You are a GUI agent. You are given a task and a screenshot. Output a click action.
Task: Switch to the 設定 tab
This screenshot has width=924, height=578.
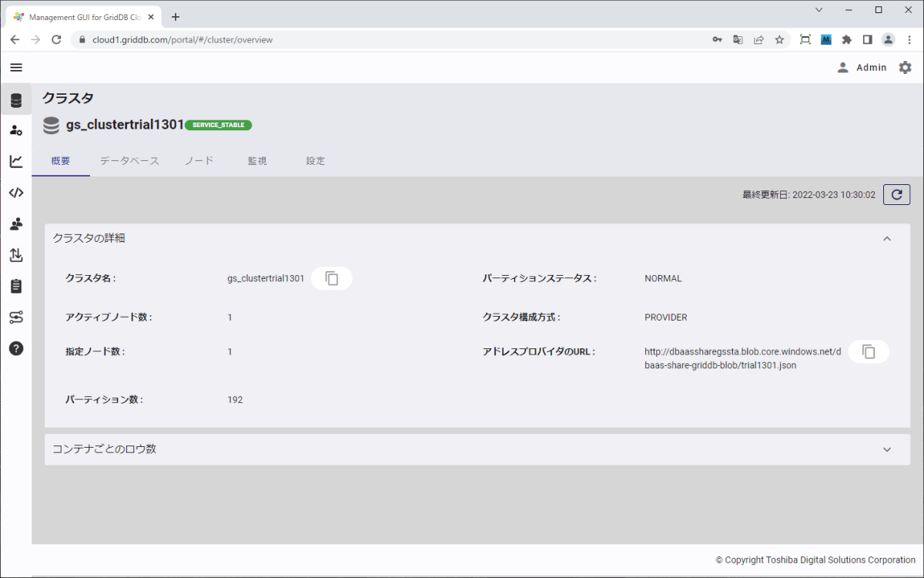click(315, 161)
